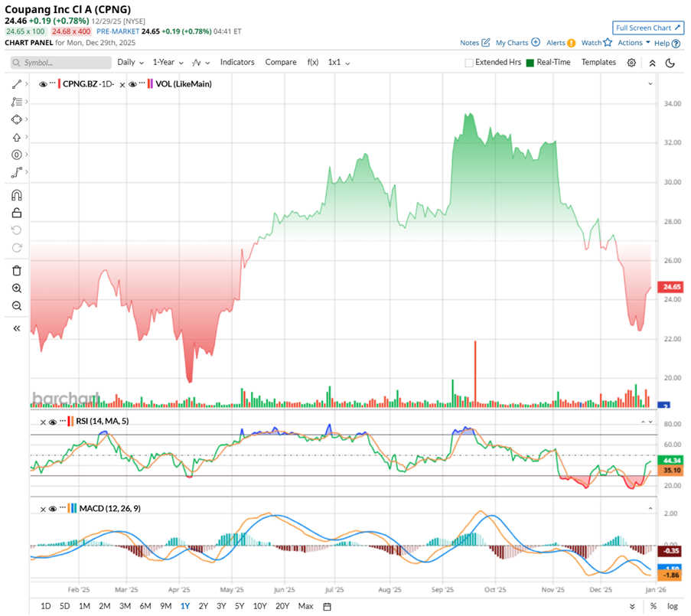Remove the RSI indicator with X
691x616 pixels.
pyautogui.click(x=43, y=422)
